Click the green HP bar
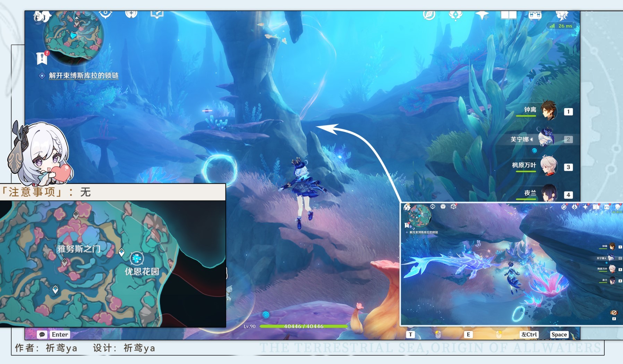This screenshot has height=364, width=623. (x=304, y=326)
